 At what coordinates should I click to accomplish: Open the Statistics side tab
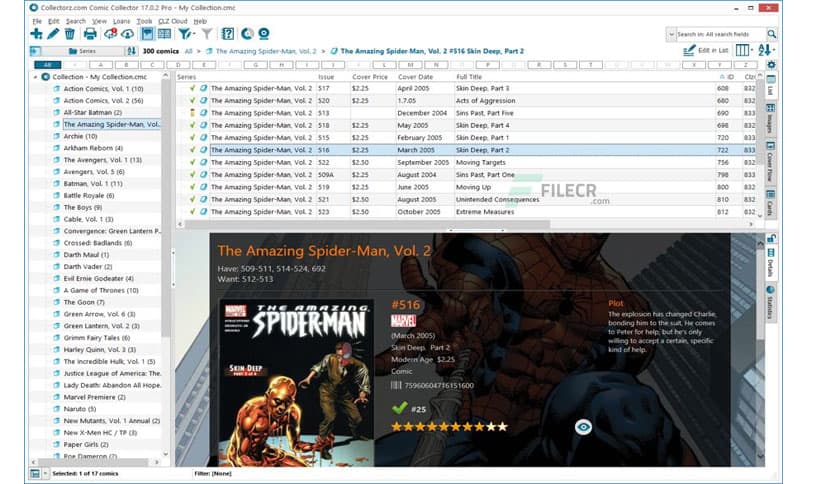pyautogui.click(x=770, y=303)
